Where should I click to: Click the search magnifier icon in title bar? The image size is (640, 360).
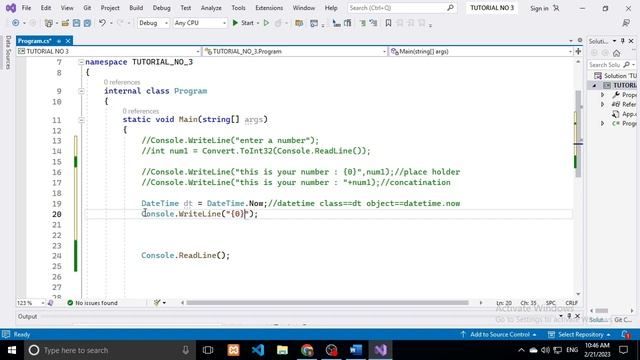[x=450, y=8]
